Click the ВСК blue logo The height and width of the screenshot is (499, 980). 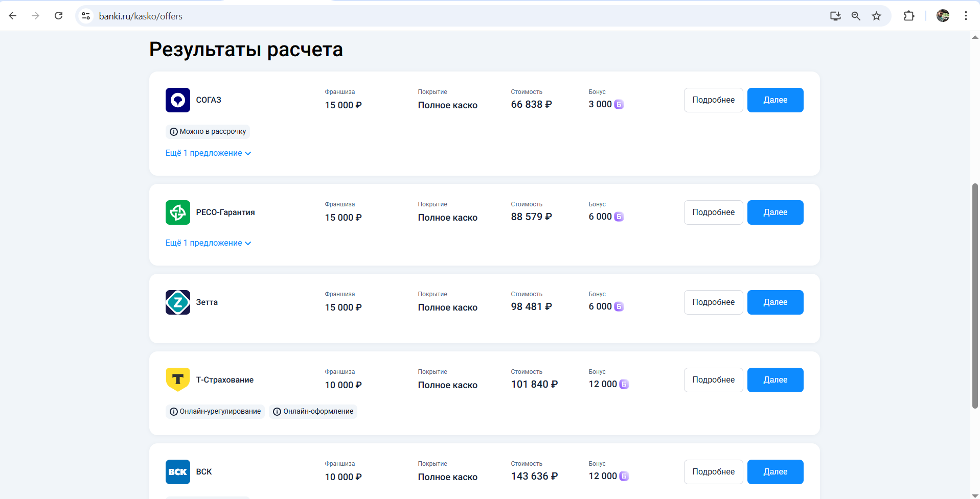177,472
